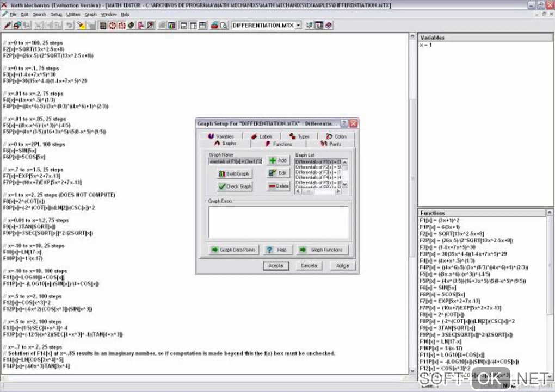Click the print preview magnifier icon
Viewport: 555px width, 392px height.
224,26
